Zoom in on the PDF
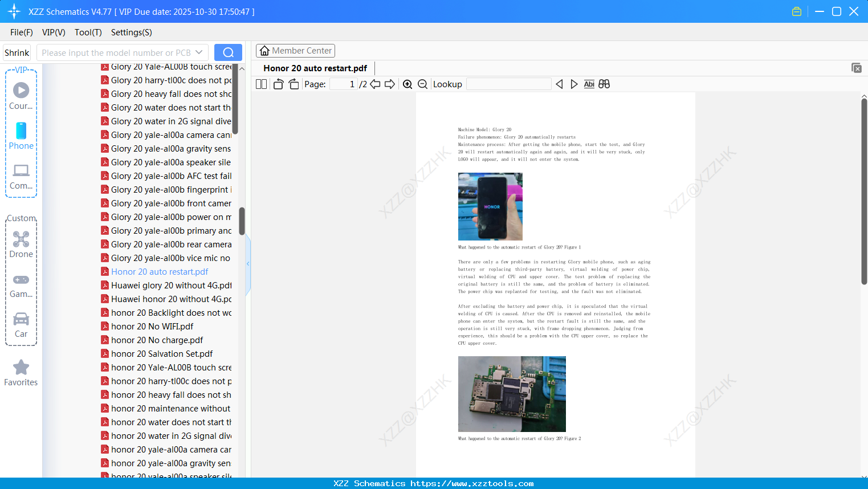868x489 pixels. coord(407,84)
